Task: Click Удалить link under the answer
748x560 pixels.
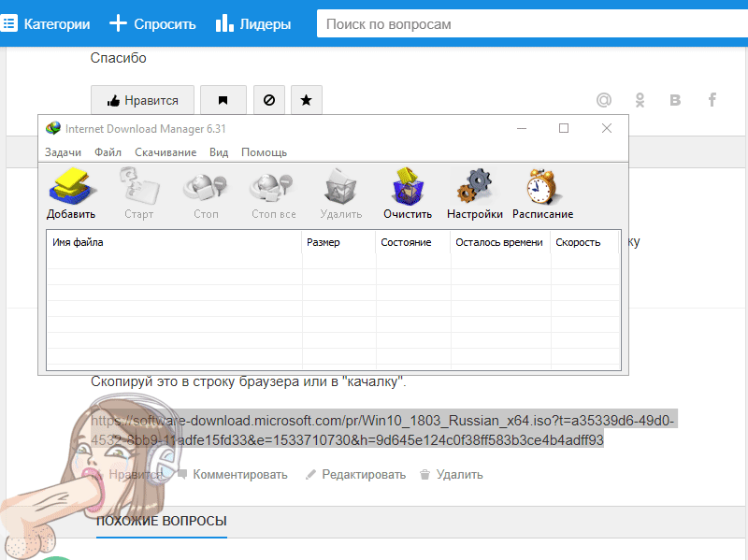Action: (452, 475)
